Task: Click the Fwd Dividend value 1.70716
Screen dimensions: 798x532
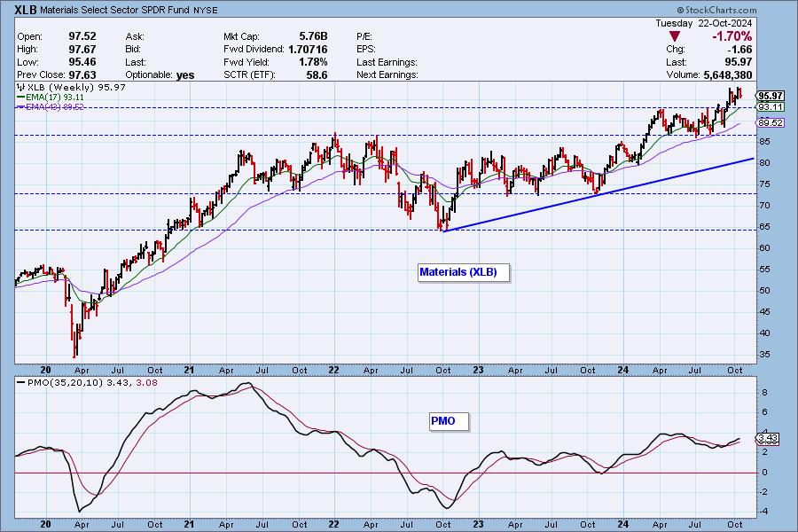Action: click(x=308, y=50)
